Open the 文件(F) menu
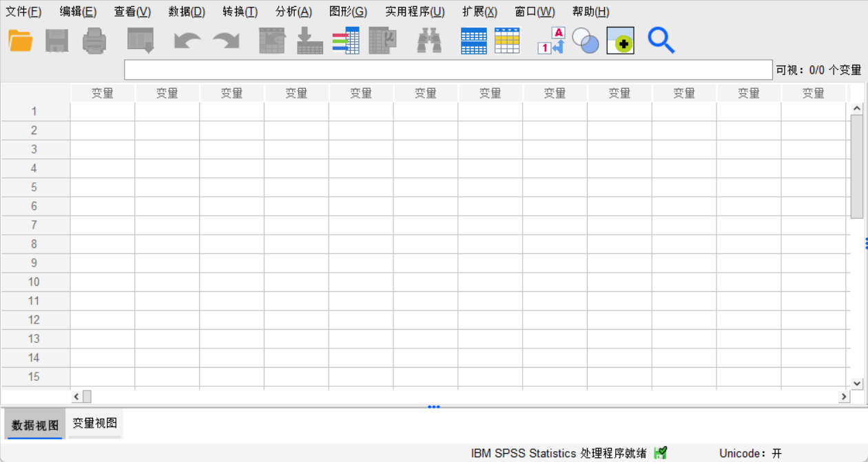This screenshot has height=462, width=868. 23,12
